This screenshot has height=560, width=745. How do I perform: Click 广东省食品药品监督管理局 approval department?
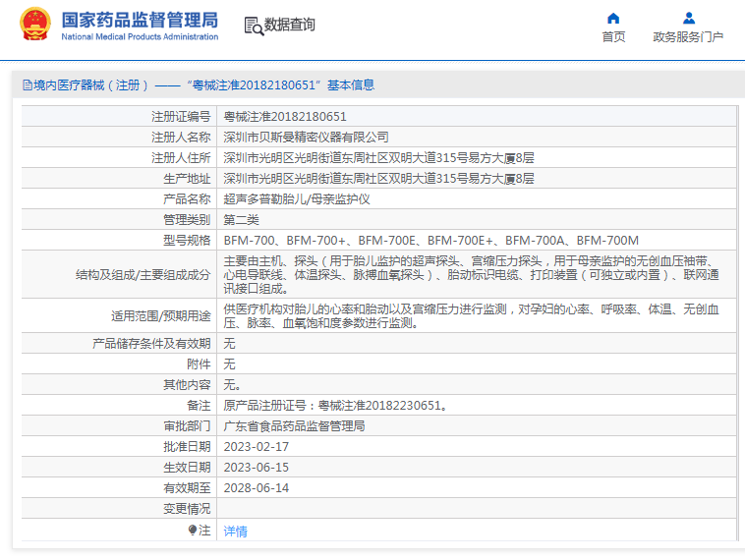coord(294,426)
